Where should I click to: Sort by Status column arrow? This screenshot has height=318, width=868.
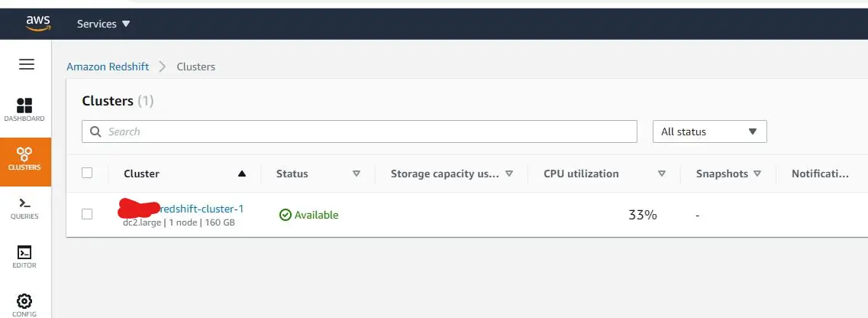(x=357, y=174)
